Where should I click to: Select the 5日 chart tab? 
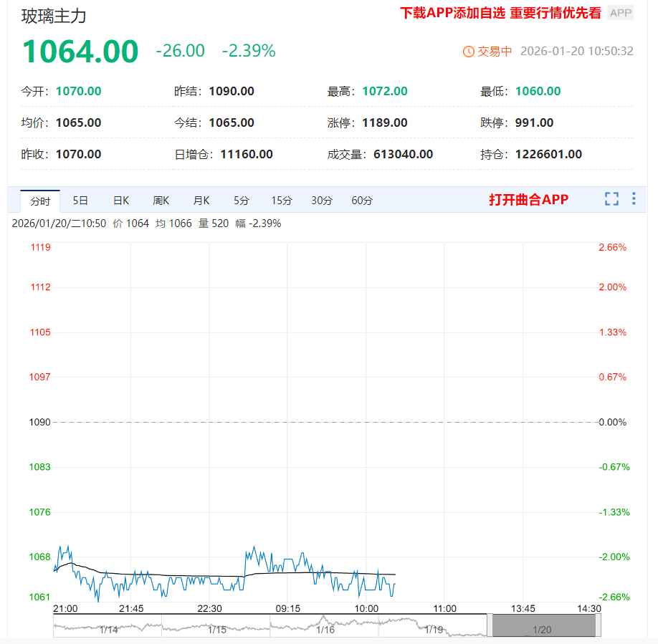[80, 201]
